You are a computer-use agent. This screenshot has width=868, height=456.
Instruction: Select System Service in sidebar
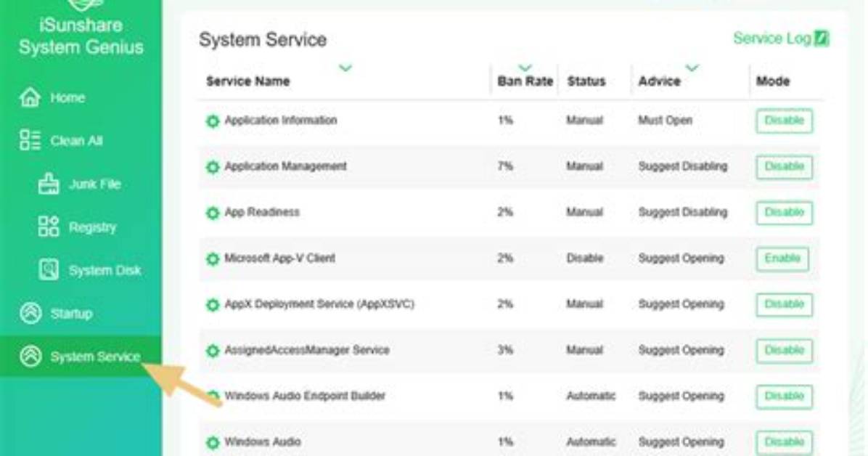tap(81, 357)
